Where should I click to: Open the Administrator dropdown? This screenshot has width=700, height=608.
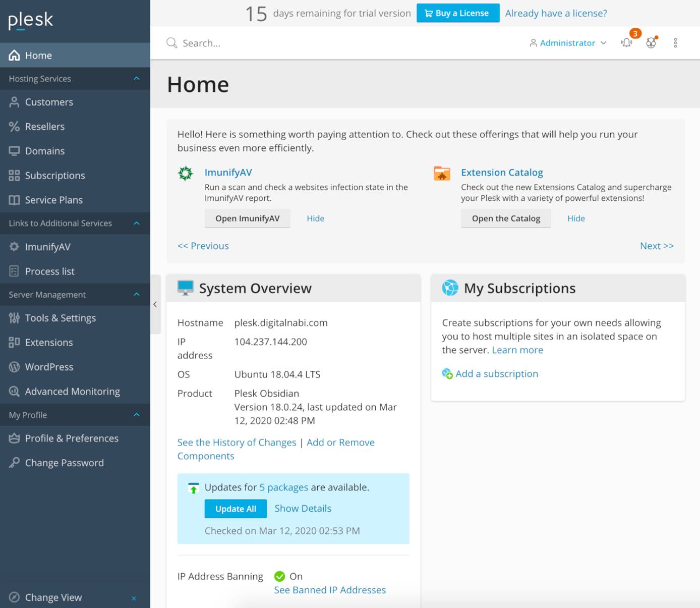coord(567,43)
